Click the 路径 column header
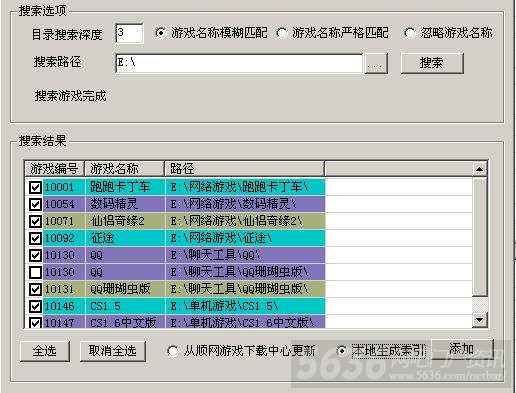The image size is (516, 393). [x=244, y=169]
